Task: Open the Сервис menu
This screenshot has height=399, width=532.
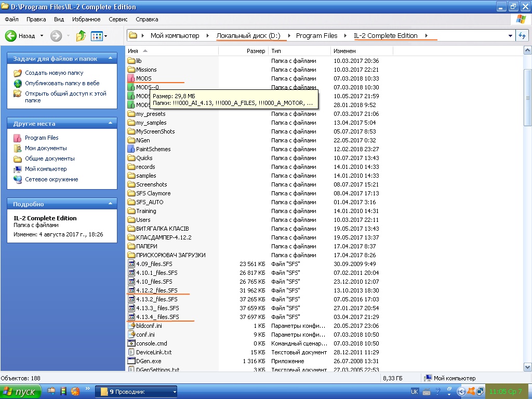Action: [x=118, y=19]
